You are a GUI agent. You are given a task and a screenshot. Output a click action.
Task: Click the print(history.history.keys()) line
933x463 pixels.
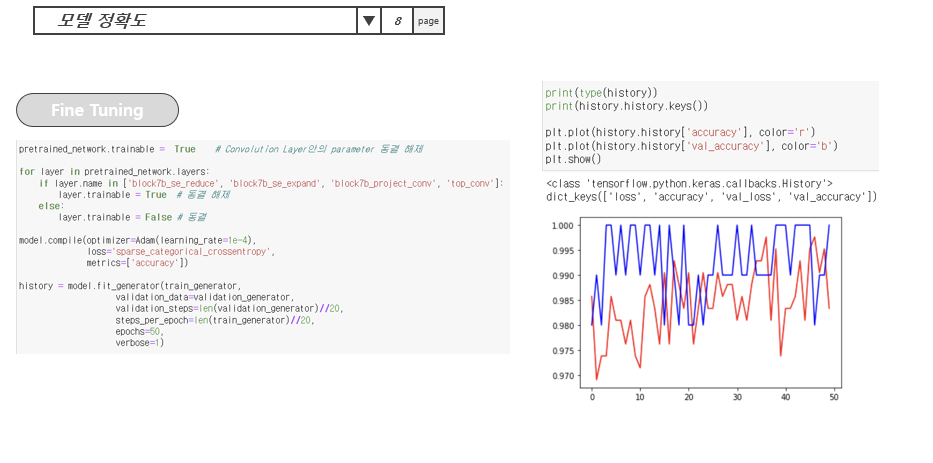[627, 106]
